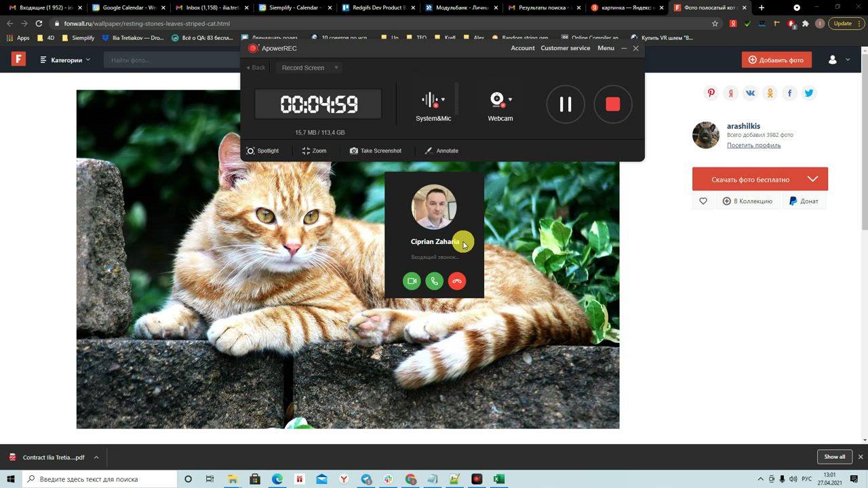
Task: Show hidden system tray icons
Action: [761, 479]
